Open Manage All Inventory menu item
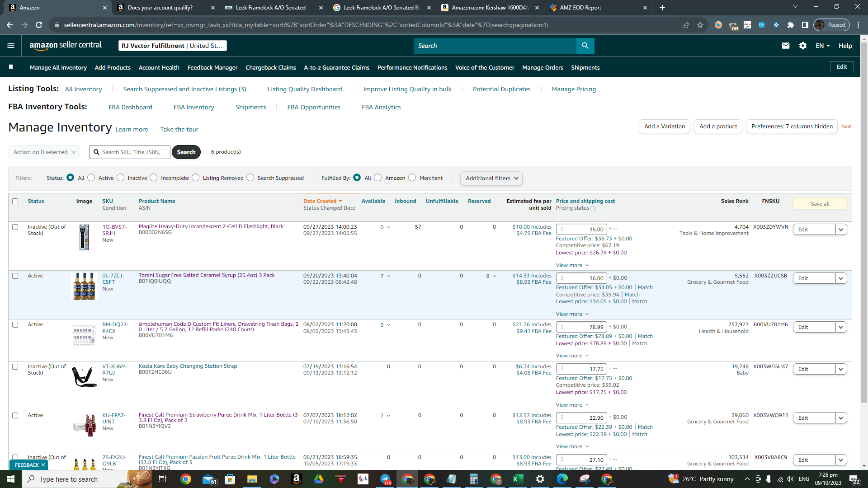The width and height of the screenshot is (868, 488). pyautogui.click(x=58, y=67)
